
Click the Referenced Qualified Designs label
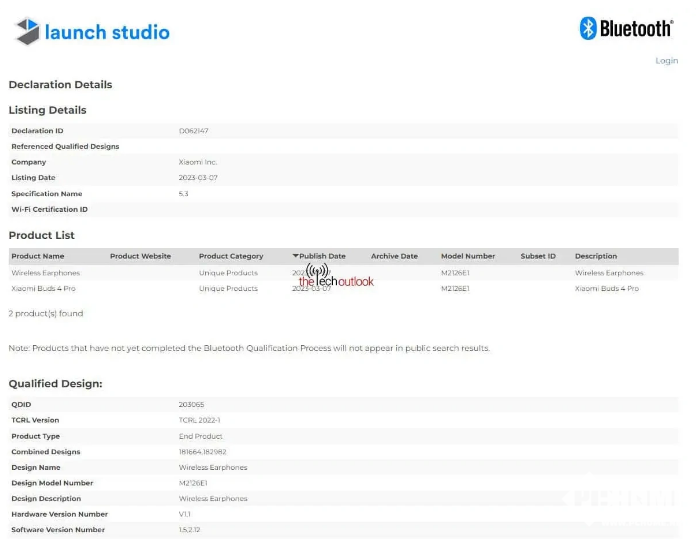click(x=65, y=146)
